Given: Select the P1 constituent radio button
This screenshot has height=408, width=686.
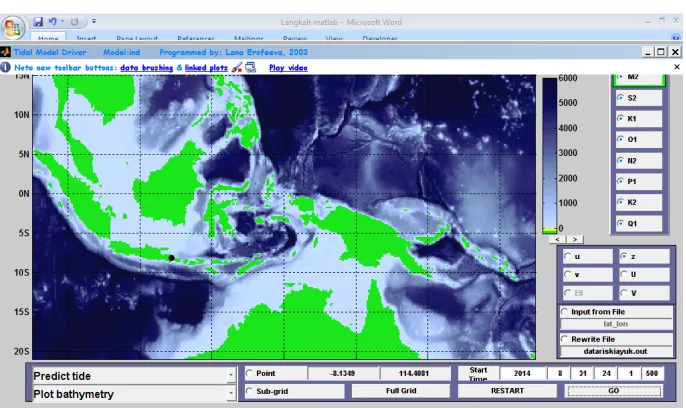Looking at the screenshot, I should [620, 181].
